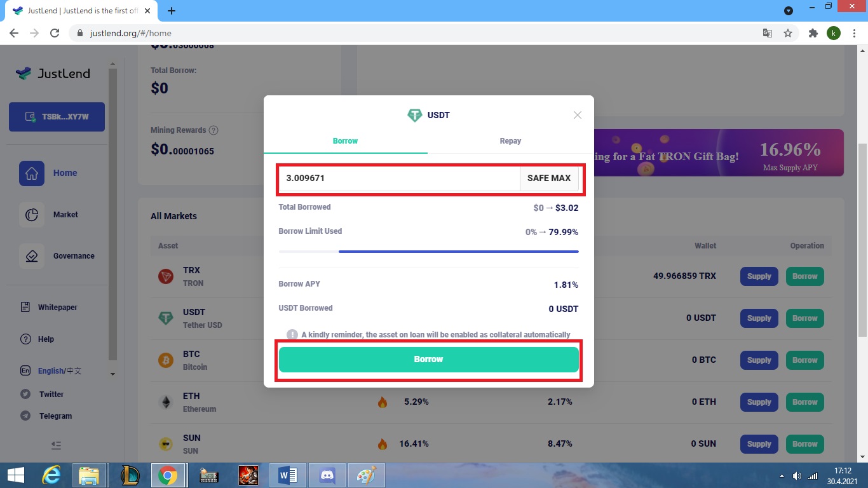The image size is (868, 488).
Task: Click the circular down-arrow button in Chrome title bar
Action: click(789, 11)
